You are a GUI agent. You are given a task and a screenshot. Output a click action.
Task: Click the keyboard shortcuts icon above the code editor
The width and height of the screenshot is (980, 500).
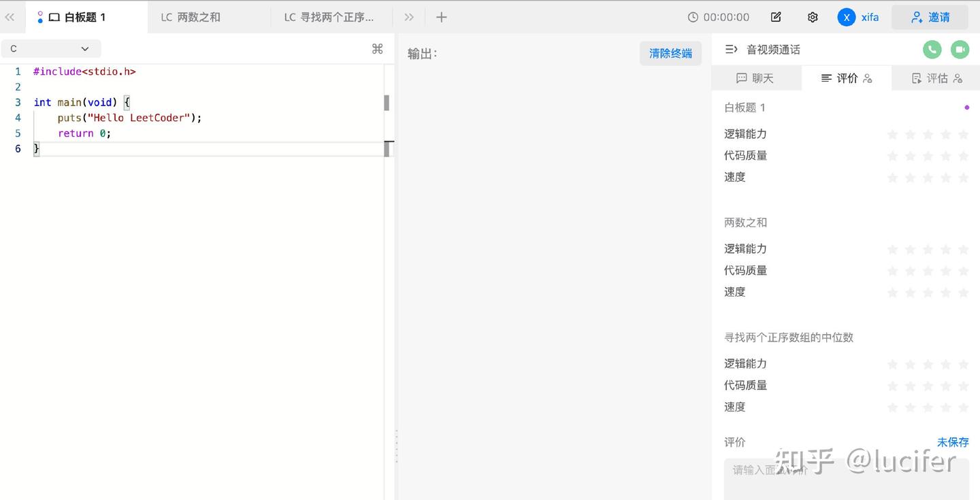(378, 48)
